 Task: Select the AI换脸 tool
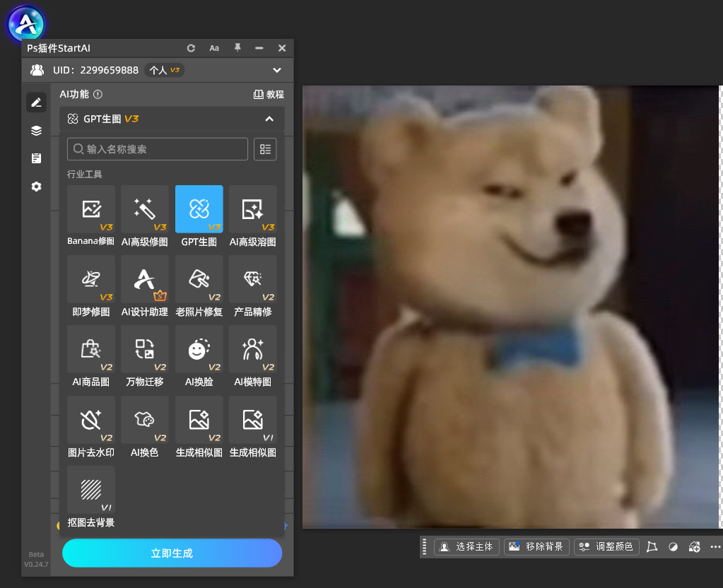199,356
